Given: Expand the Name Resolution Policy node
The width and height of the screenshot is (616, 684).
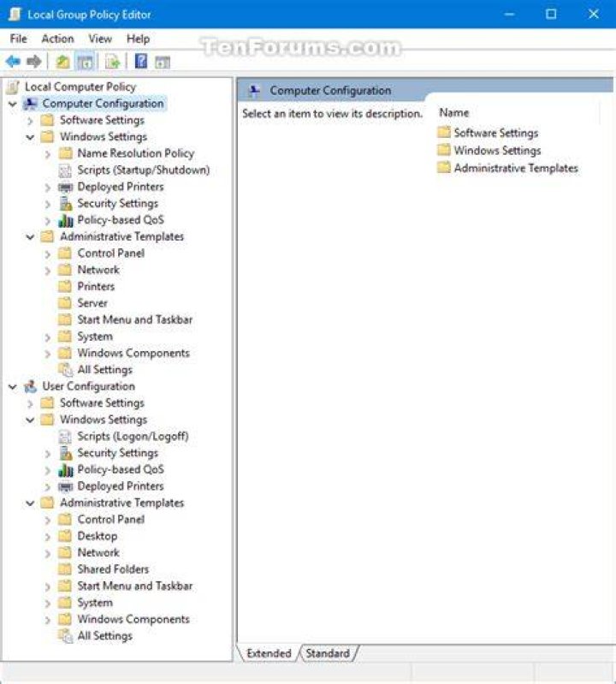Looking at the screenshot, I should 48,154.
